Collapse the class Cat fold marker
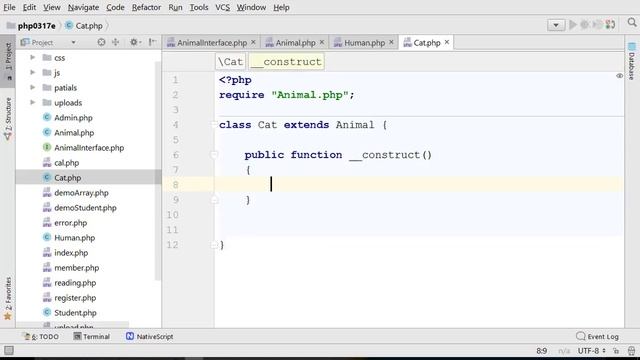 (214, 124)
